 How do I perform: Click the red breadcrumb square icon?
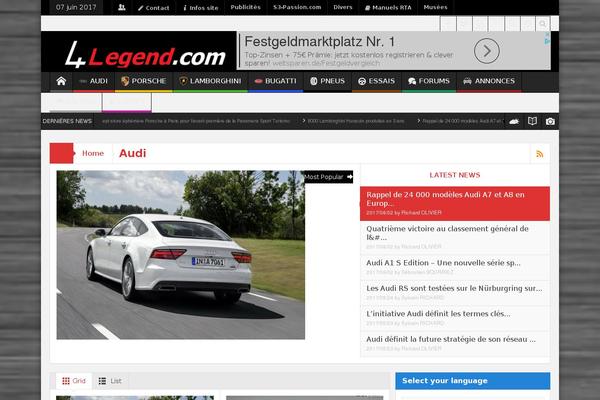click(62, 153)
